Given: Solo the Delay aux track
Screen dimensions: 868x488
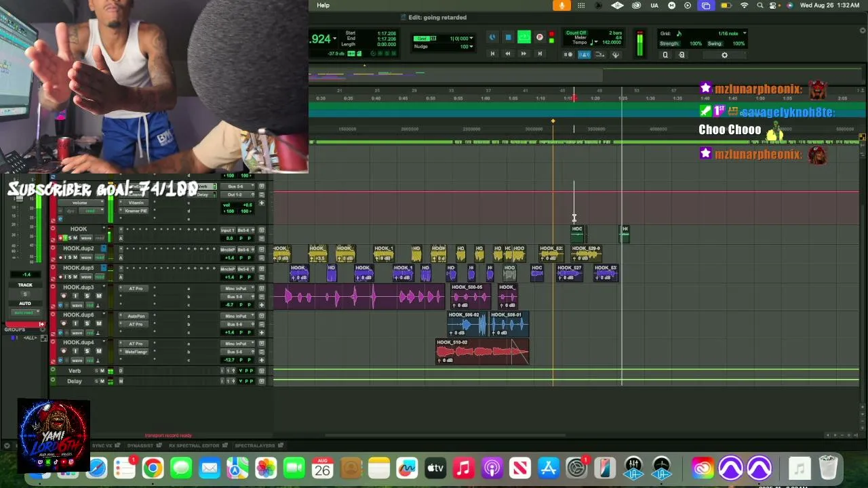Looking at the screenshot, I should coord(95,381).
